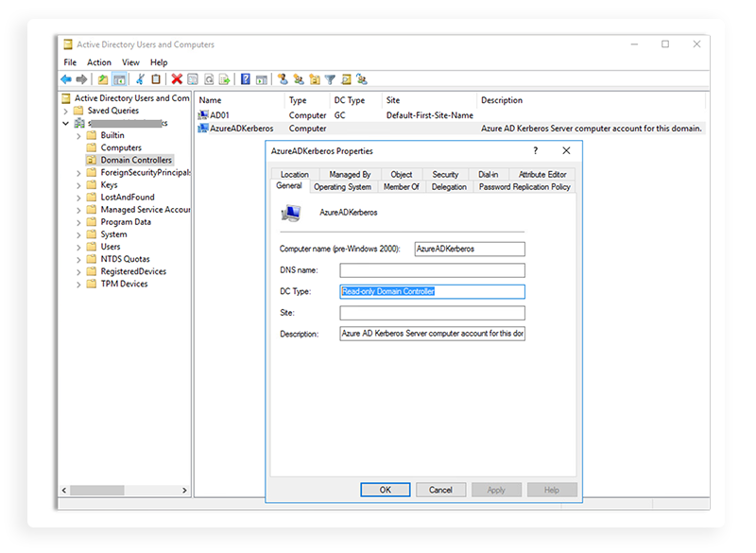The width and height of the screenshot is (756, 553).
Task: Expand the Saved Queries node
Action: (65, 111)
